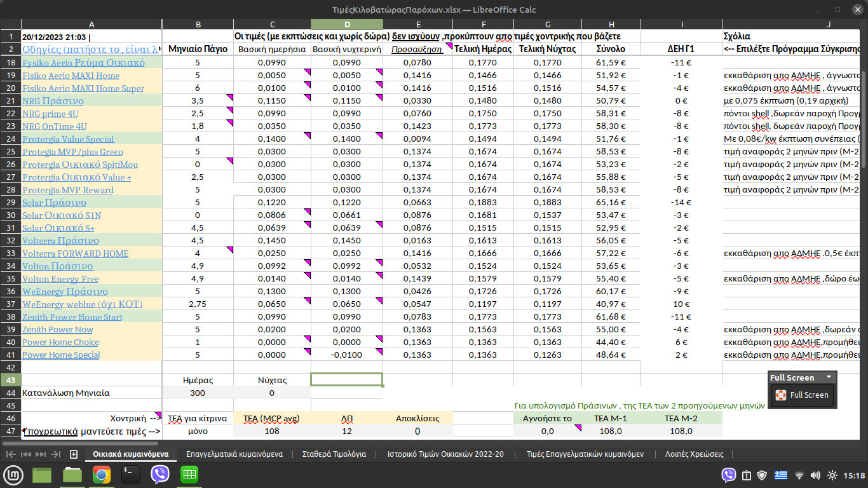
Task: Select the monthly consumption cell showing 300
Action: pyautogui.click(x=198, y=393)
